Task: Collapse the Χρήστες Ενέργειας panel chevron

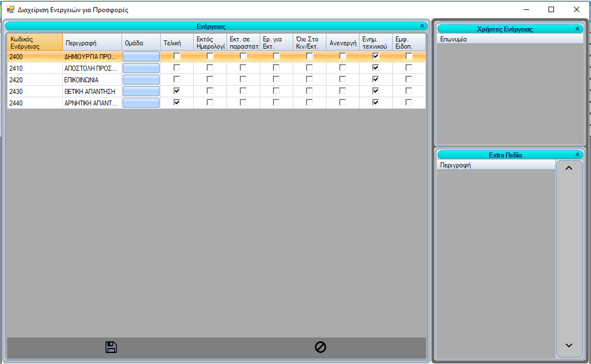Action: (x=578, y=29)
